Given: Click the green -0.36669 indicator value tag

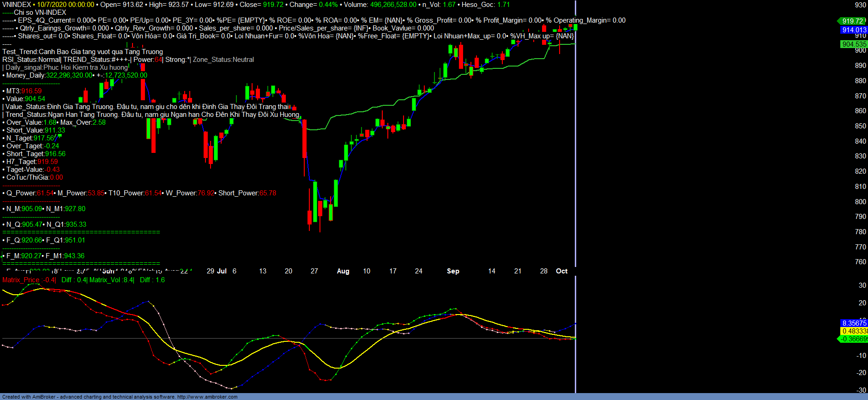Looking at the screenshot, I should tap(854, 339).
